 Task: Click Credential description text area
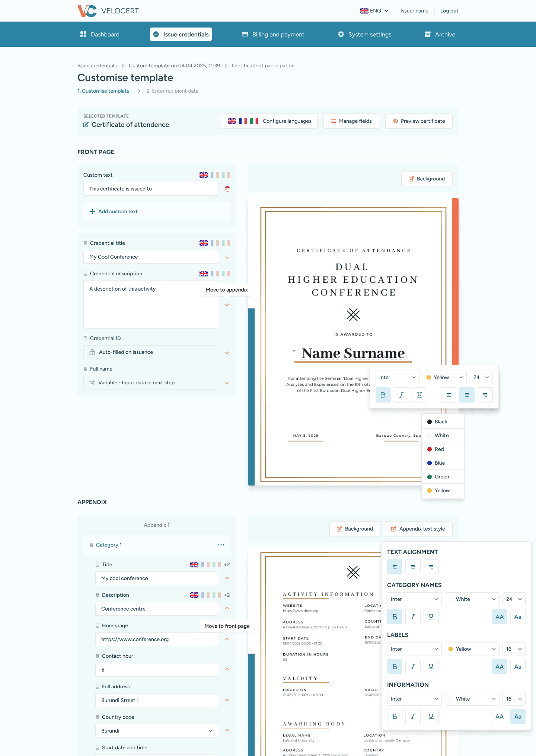click(x=151, y=304)
